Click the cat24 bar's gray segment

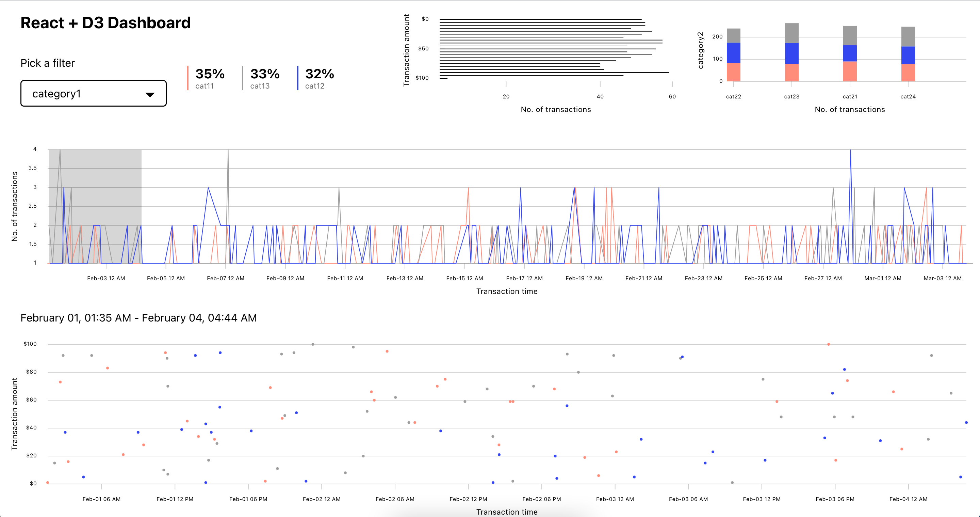pos(908,36)
